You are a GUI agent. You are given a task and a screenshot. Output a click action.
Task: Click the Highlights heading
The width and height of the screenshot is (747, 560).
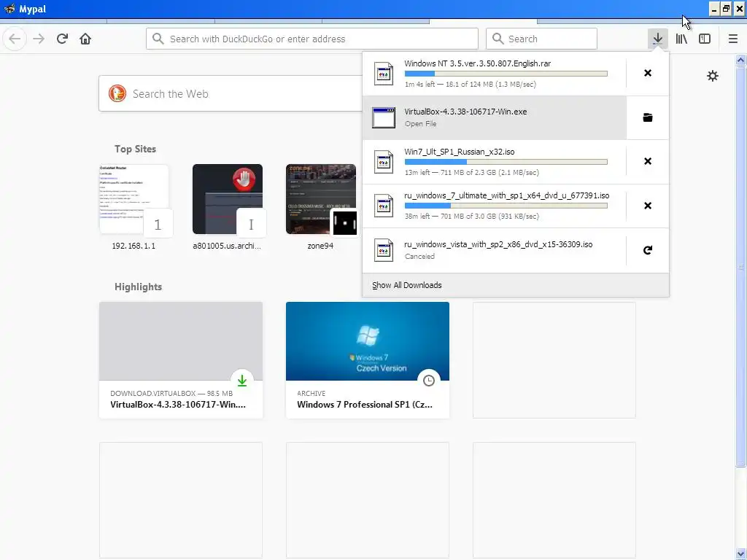click(x=138, y=287)
